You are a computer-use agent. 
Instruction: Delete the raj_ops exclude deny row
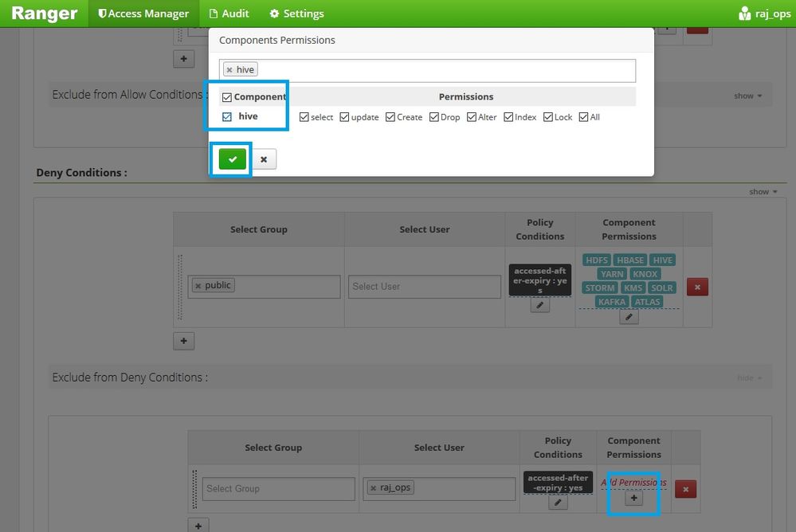tap(686, 489)
